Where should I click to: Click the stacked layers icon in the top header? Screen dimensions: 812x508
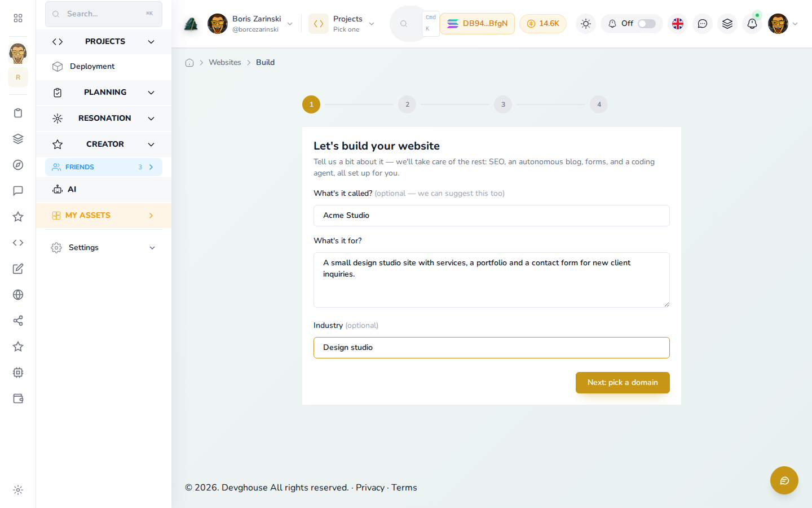(727, 24)
